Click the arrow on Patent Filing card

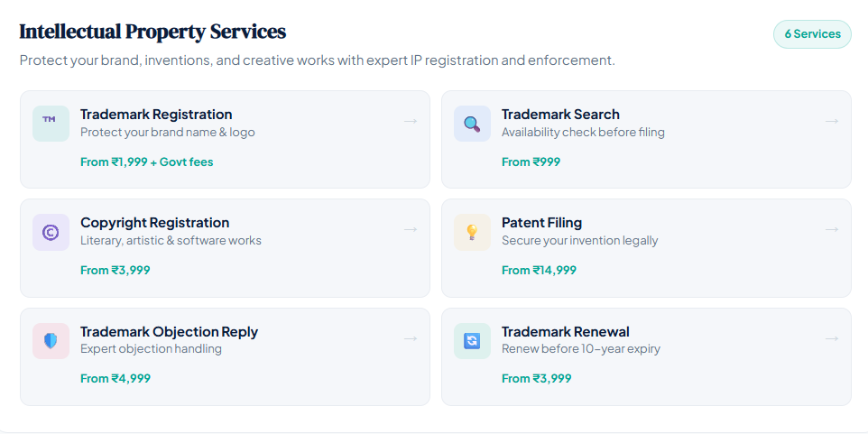(x=832, y=229)
